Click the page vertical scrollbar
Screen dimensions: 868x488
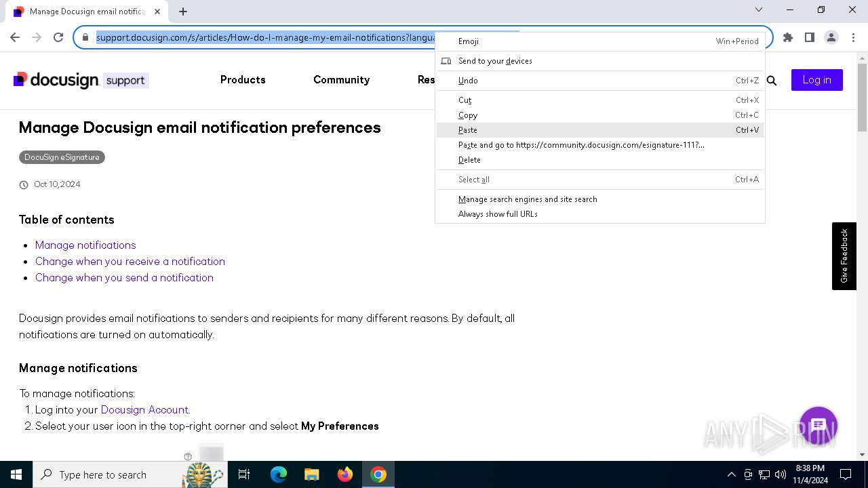point(863,97)
